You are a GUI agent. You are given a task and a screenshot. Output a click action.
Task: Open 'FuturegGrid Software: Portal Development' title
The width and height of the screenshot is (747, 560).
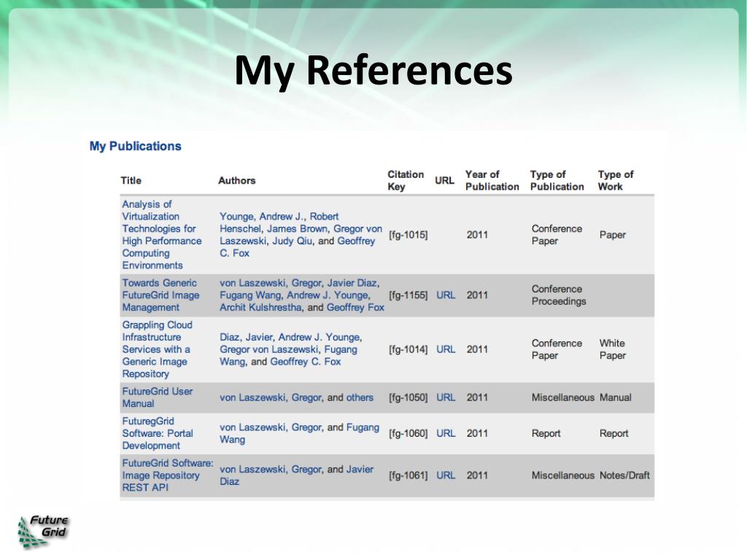pyautogui.click(x=158, y=433)
